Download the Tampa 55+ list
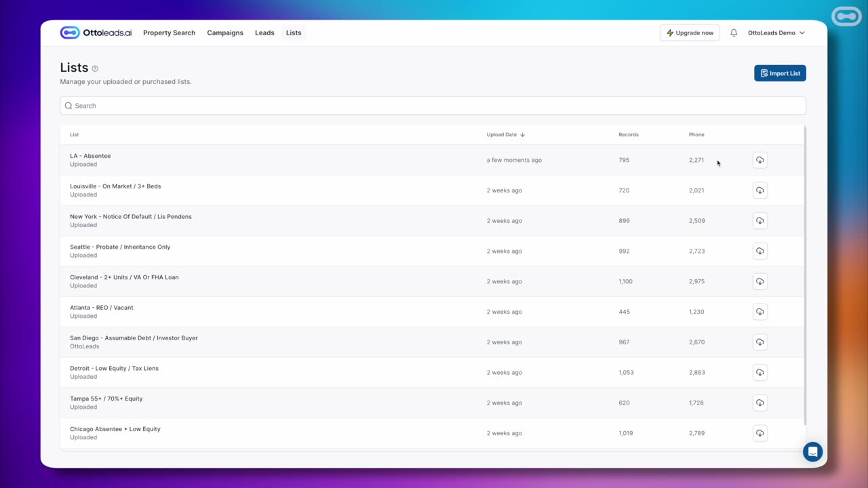 pyautogui.click(x=759, y=403)
